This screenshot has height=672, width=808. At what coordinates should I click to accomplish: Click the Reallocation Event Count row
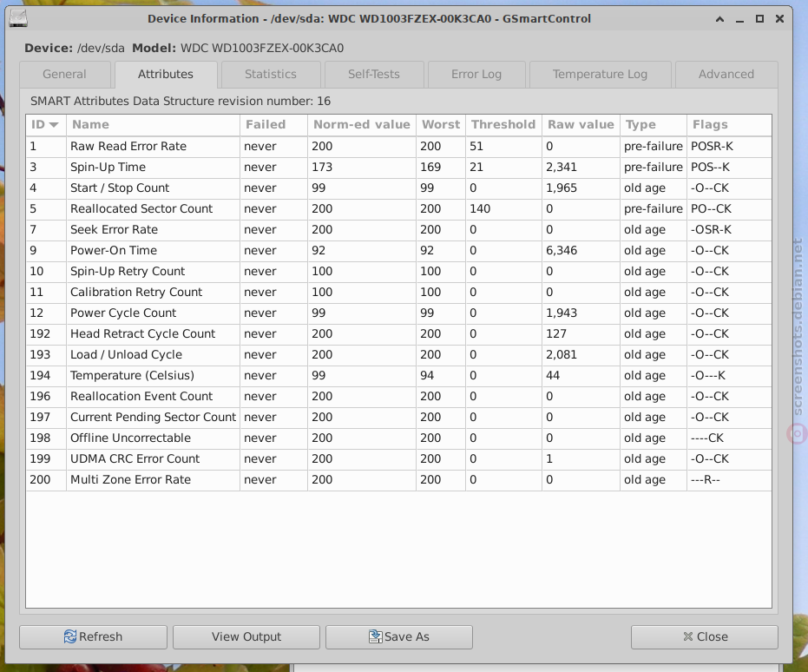[399, 397]
